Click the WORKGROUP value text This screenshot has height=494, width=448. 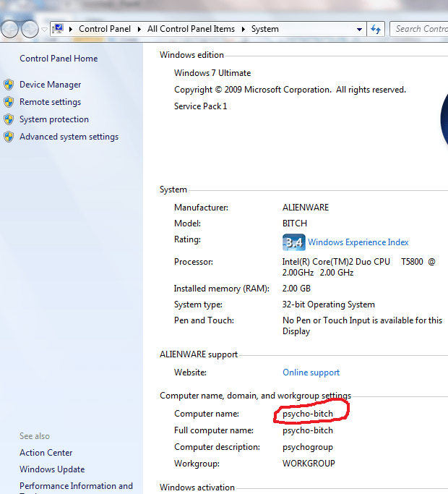[x=309, y=464]
